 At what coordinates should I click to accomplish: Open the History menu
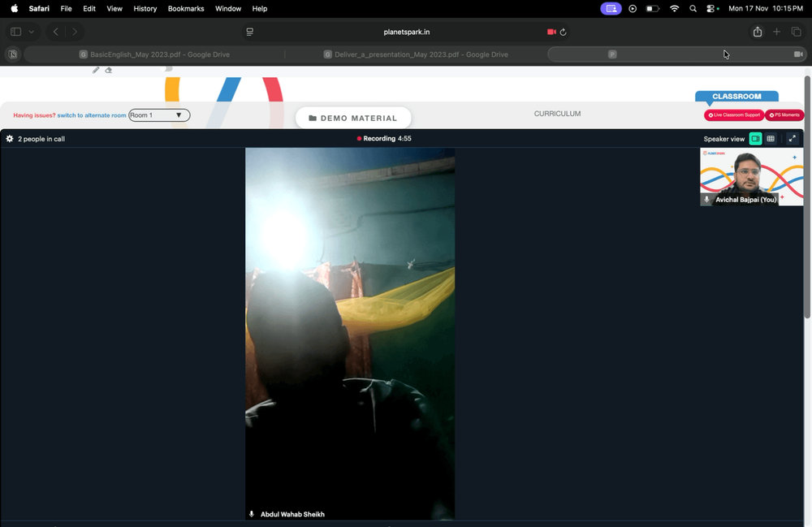point(145,8)
